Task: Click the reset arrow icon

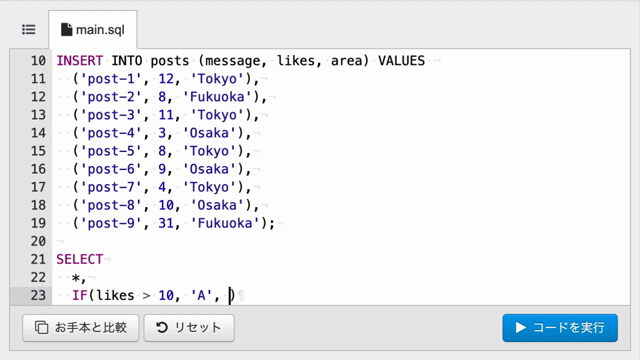Action: 162,327
